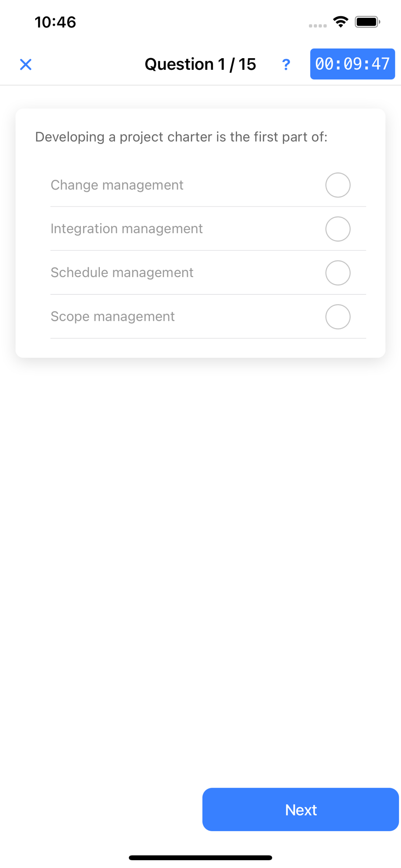Tap the cellular signal dots indicator
The width and height of the screenshot is (401, 868).
pyautogui.click(x=318, y=26)
